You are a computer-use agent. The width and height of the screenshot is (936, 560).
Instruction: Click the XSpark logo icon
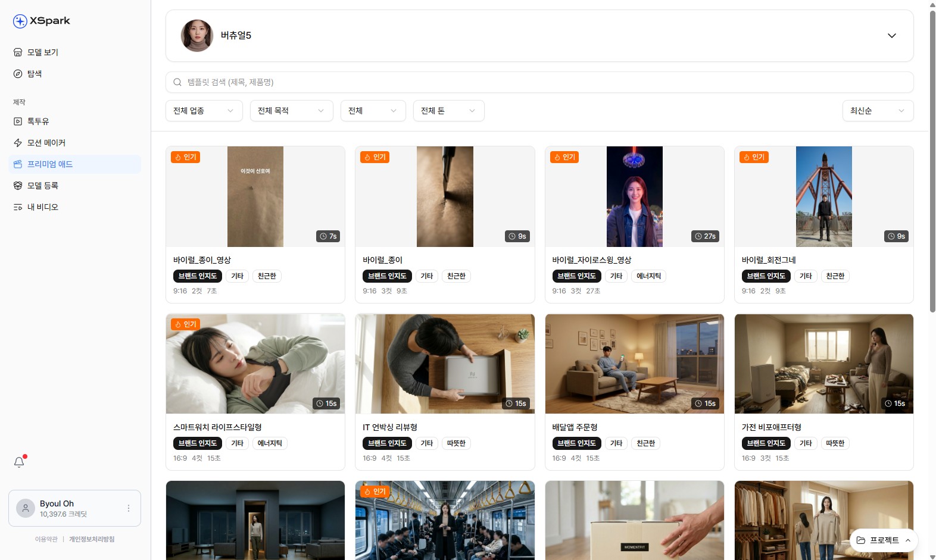pyautogui.click(x=20, y=21)
